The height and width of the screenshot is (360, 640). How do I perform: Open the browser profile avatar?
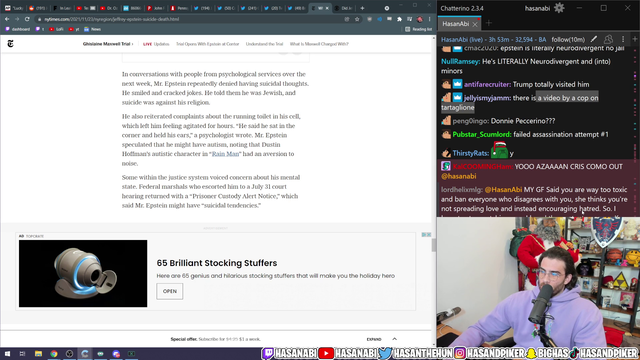pos(420,19)
